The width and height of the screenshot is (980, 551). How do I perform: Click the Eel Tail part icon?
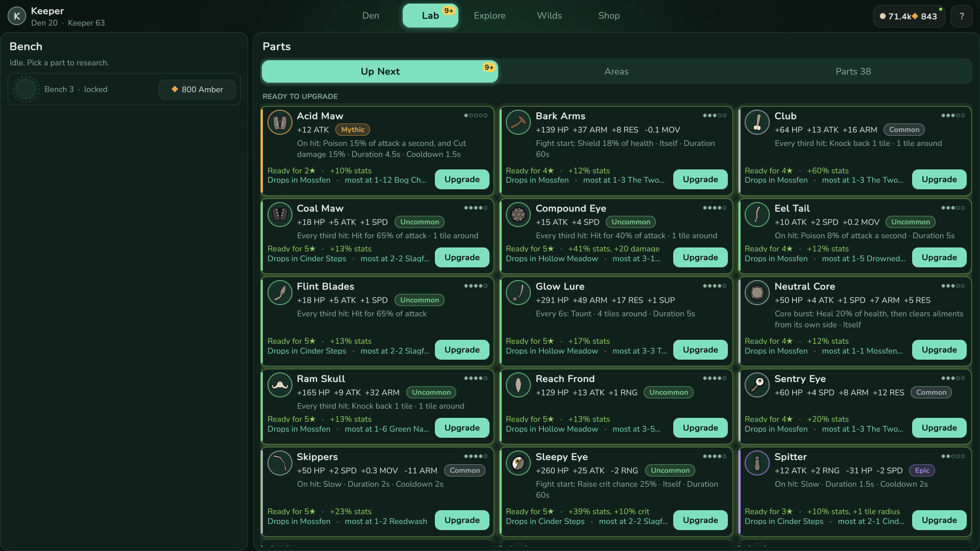pyautogui.click(x=757, y=215)
